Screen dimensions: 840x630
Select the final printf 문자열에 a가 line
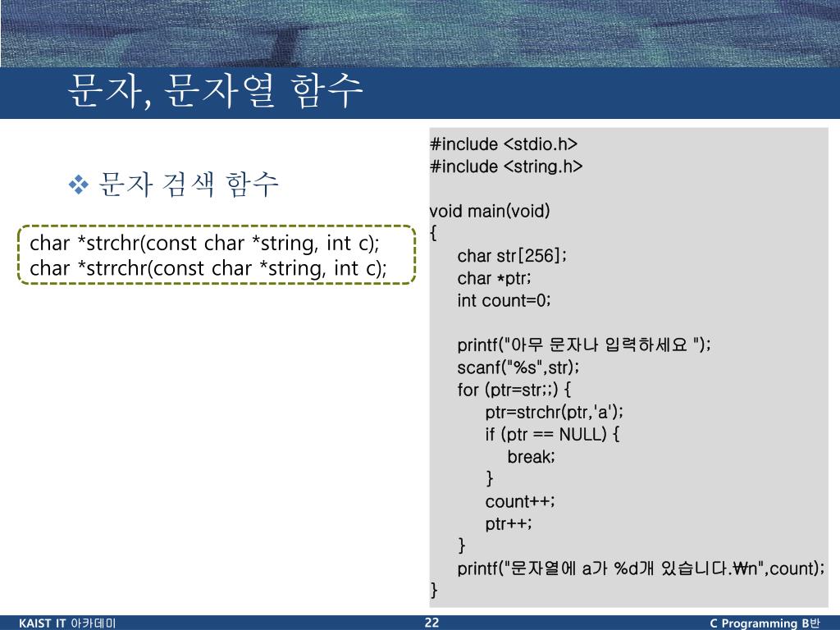[x=641, y=568]
